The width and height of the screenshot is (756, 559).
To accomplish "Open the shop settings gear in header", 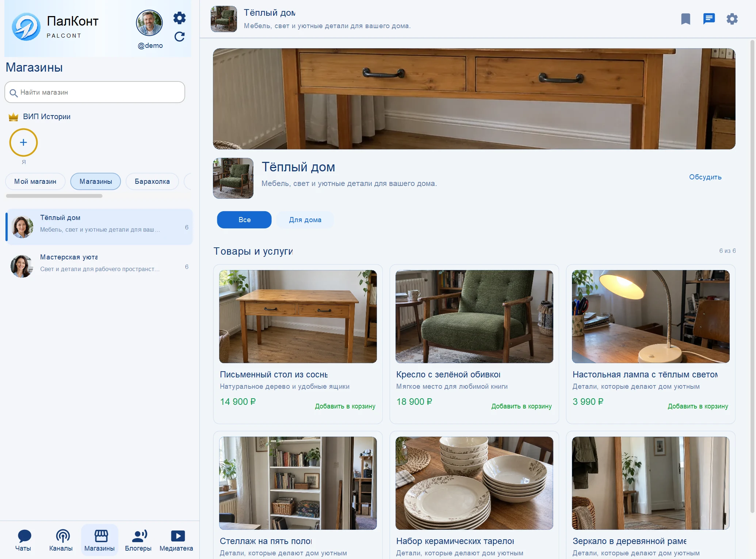I will [x=732, y=19].
